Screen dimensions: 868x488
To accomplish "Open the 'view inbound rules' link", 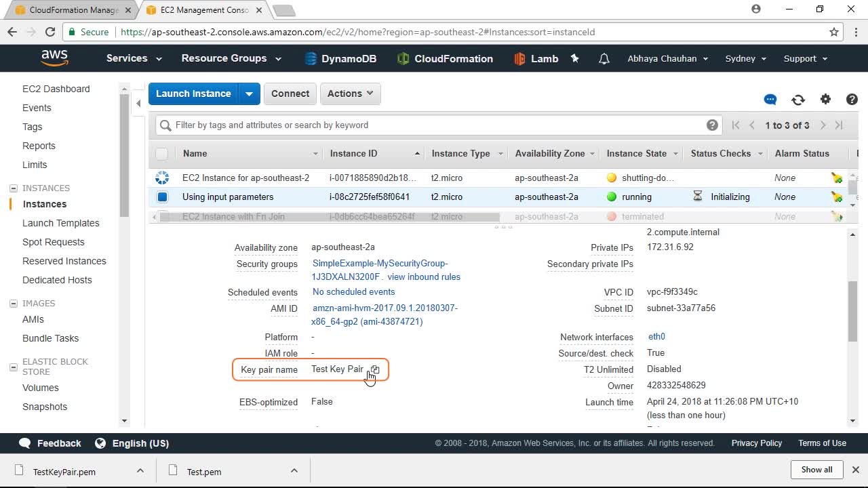I will coord(424,277).
